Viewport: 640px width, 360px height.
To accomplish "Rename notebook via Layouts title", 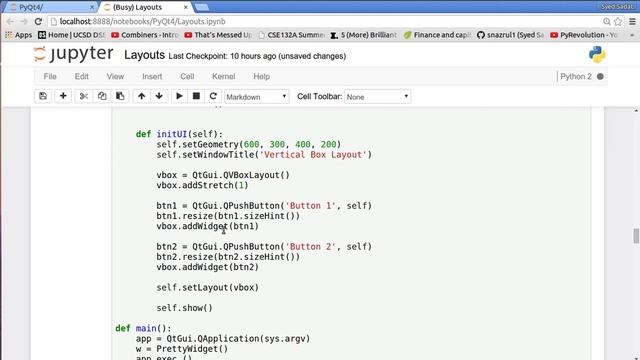I will click(144, 55).
